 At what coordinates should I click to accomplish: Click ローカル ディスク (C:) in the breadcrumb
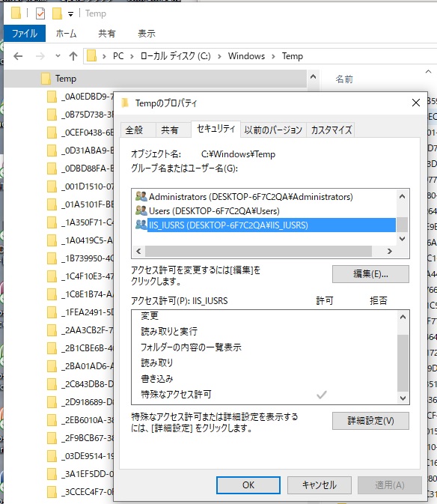(176, 56)
